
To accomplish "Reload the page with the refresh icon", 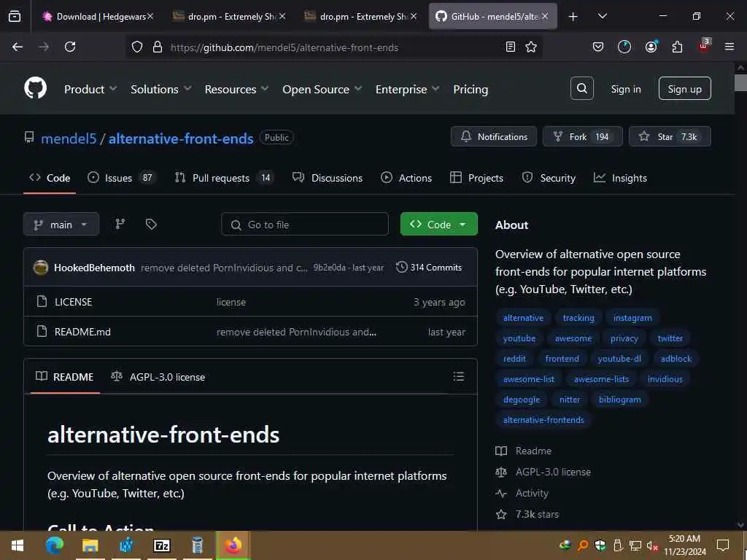I will click(70, 47).
